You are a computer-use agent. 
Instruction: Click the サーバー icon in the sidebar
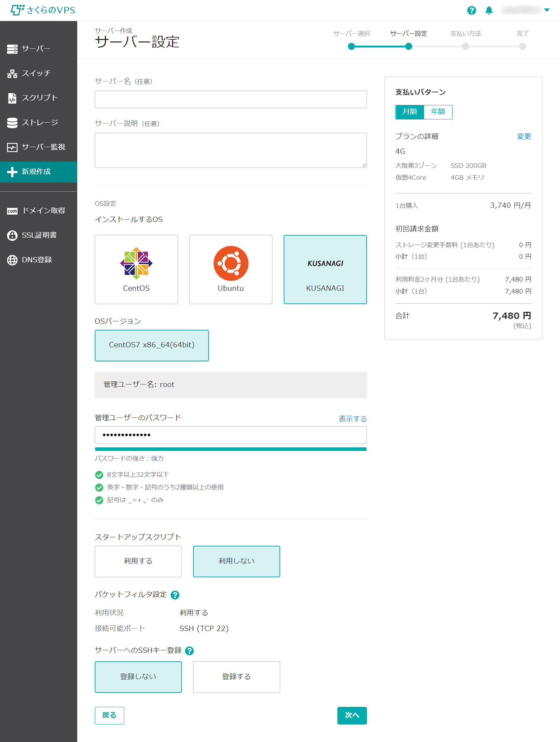[x=12, y=49]
